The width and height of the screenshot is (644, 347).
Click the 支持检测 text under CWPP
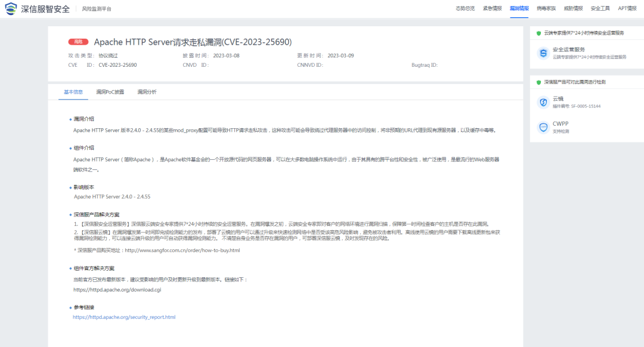(561, 131)
